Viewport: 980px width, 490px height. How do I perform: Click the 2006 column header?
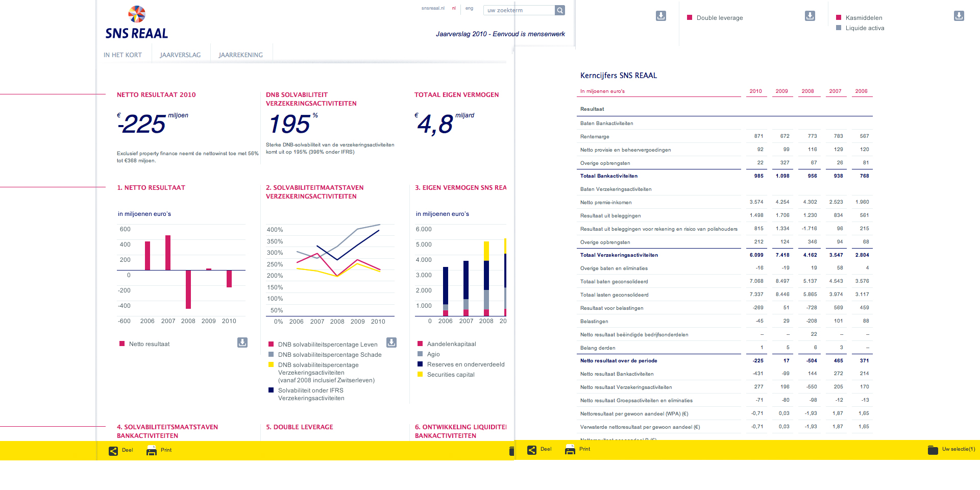861,91
